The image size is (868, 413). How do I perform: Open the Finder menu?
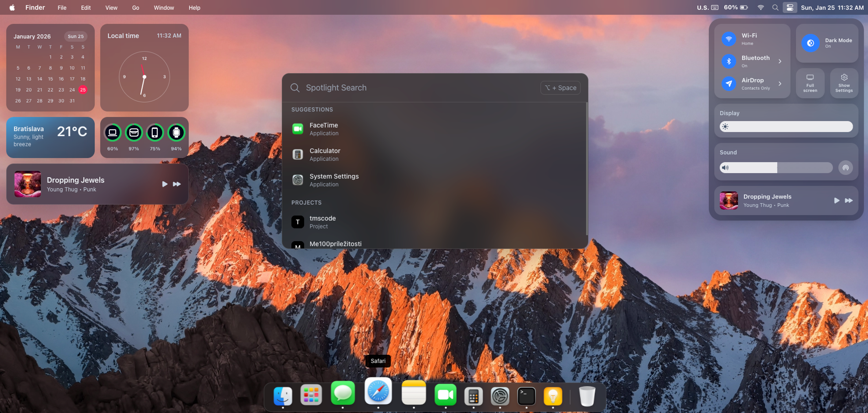click(x=35, y=8)
